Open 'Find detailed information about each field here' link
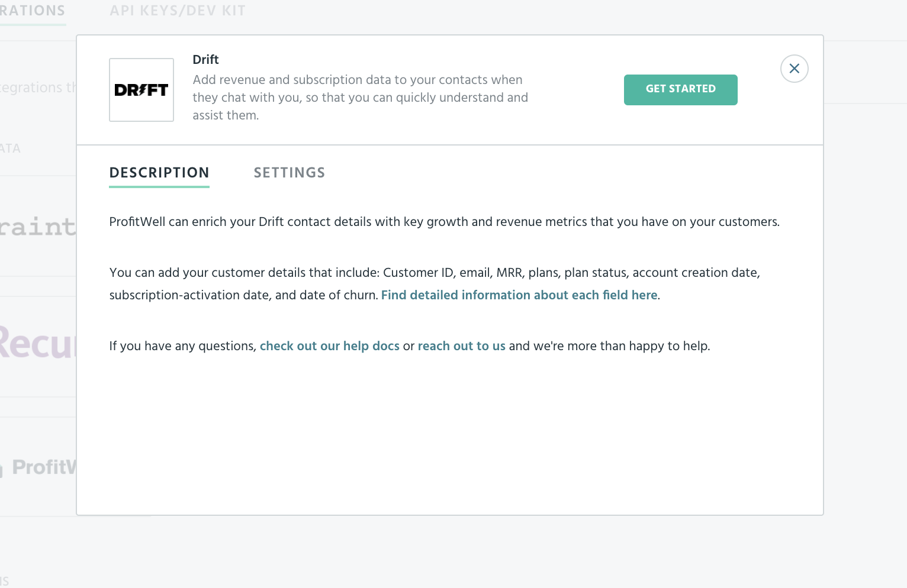Image resolution: width=907 pixels, height=588 pixels. coord(519,295)
